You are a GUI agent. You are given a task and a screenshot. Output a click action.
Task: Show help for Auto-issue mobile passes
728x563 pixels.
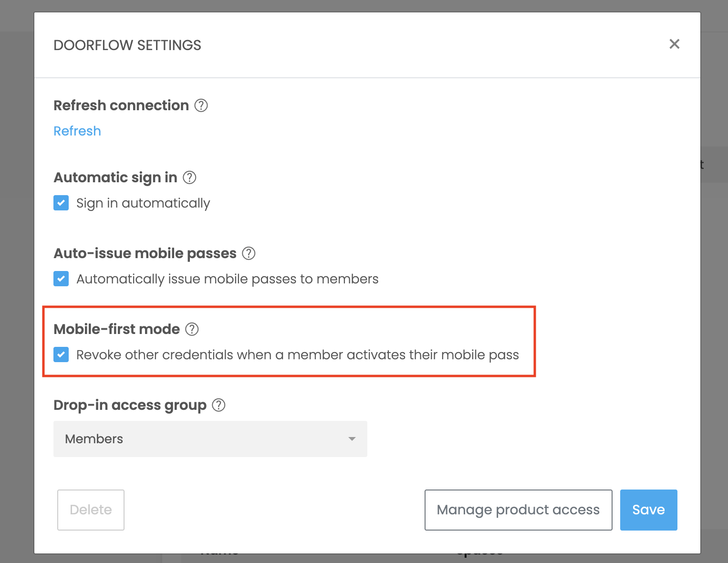click(x=249, y=253)
